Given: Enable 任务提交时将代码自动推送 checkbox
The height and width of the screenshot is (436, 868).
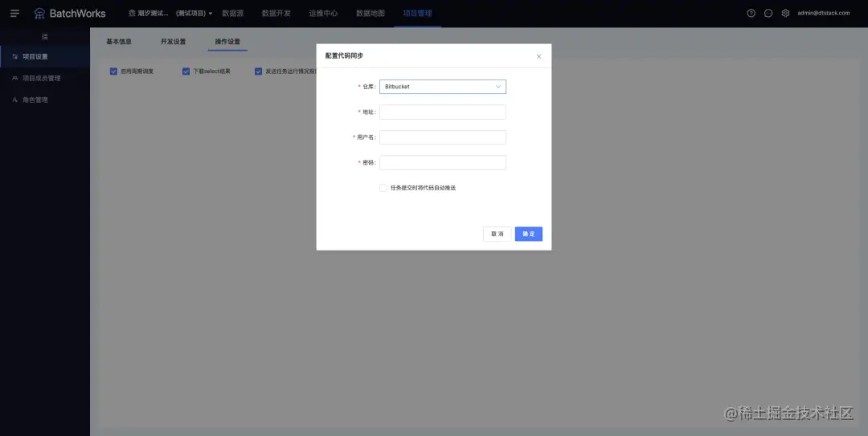Looking at the screenshot, I should 383,188.
